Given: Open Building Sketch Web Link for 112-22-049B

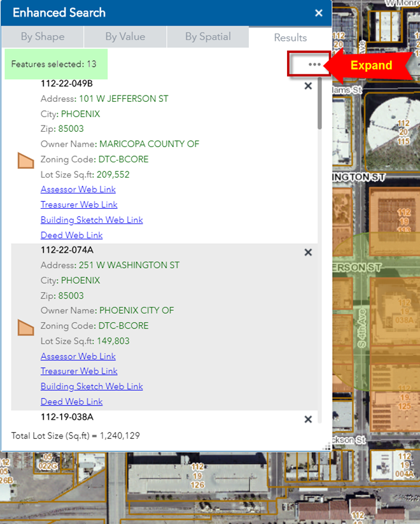Looking at the screenshot, I should click(x=92, y=220).
